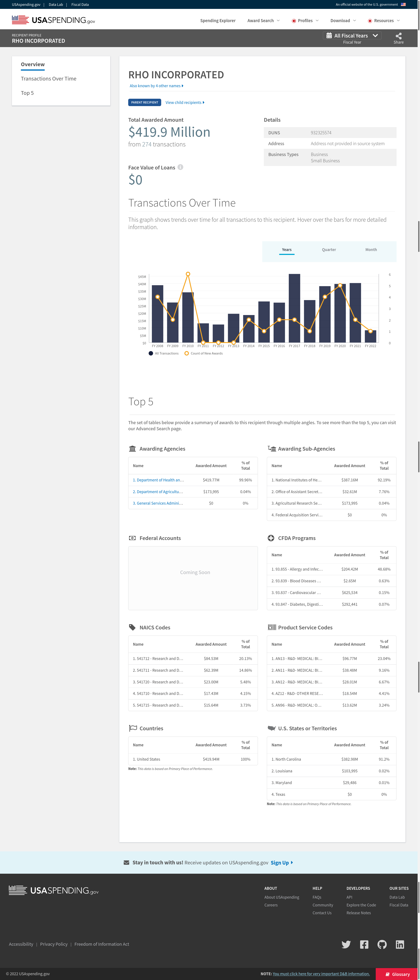The width and height of the screenshot is (420, 980).
Task: Click the USAspending.gov footer logo
Action: tap(54, 890)
